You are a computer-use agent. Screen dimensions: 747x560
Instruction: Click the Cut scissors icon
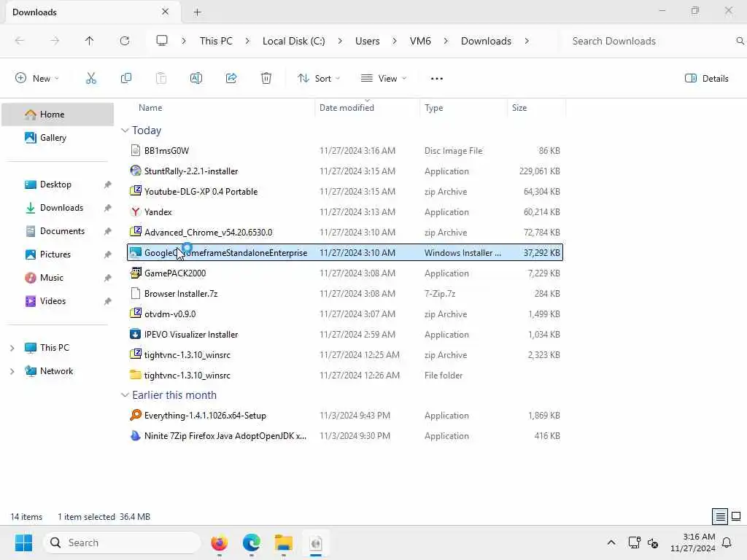point(90,79)
